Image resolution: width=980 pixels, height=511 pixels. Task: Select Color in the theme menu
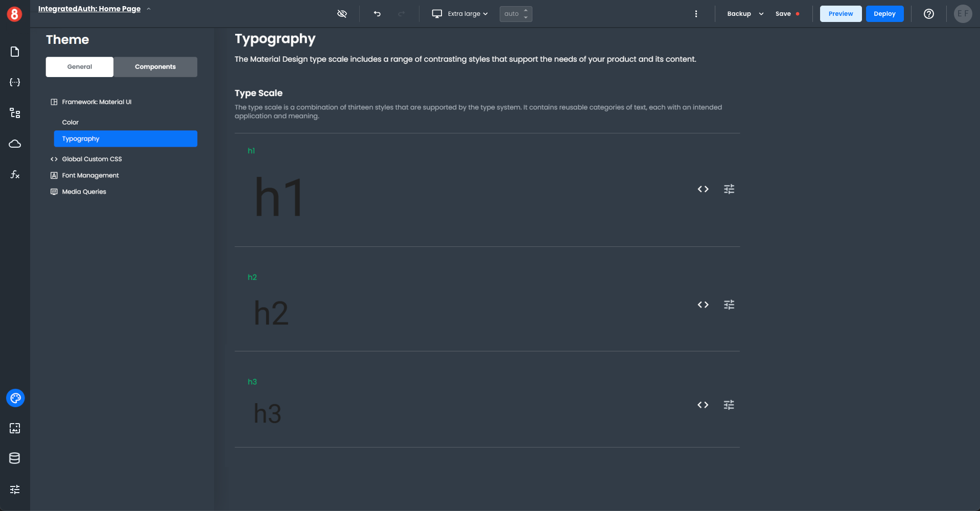(x=71, y=122)
